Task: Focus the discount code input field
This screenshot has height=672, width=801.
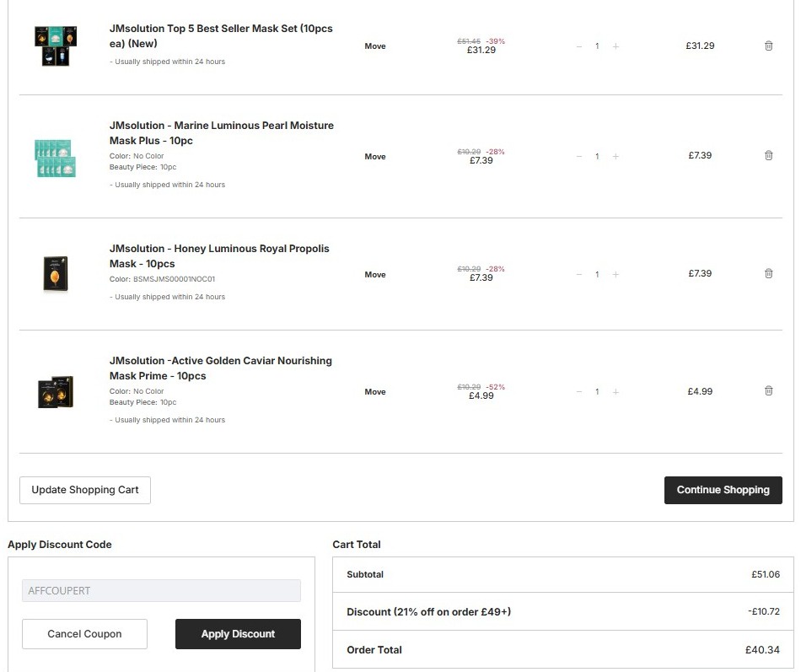Action: coord(161,590)
